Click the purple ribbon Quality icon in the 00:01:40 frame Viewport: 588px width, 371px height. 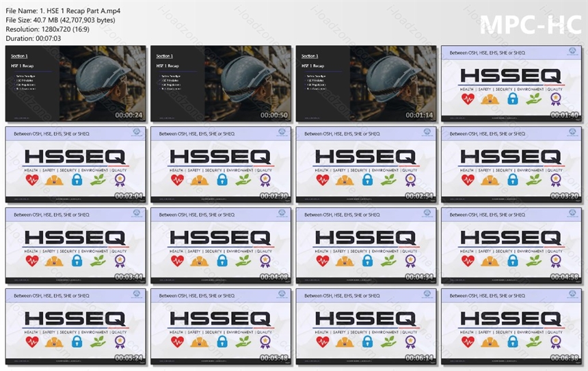pyautogui.click(x=555, y=99)
